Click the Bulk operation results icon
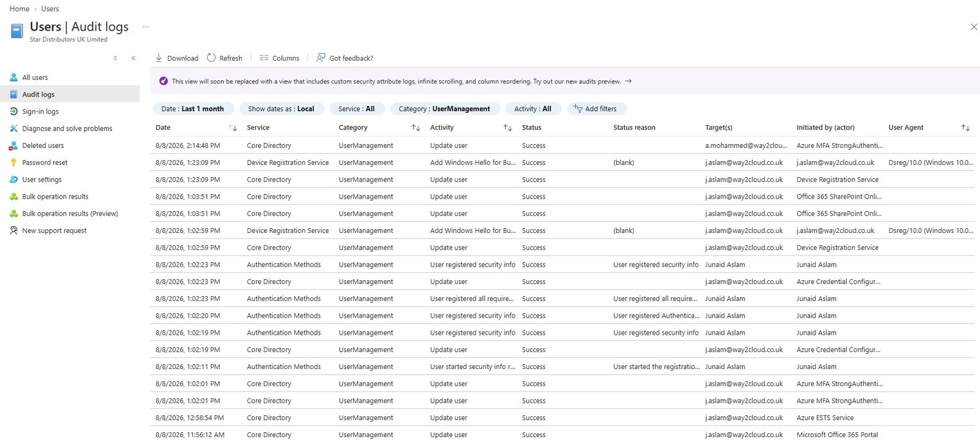Viewport: 980px width, 442px height. 13,197
